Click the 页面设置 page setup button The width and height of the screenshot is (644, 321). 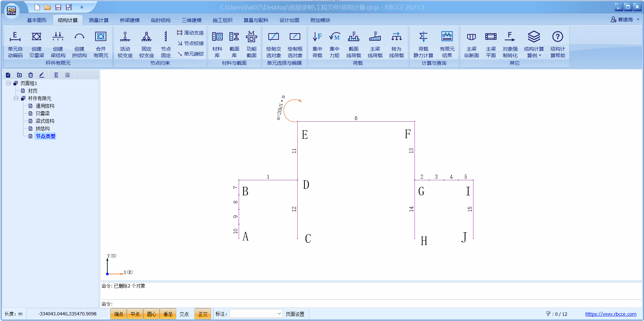tap(295, 314)
